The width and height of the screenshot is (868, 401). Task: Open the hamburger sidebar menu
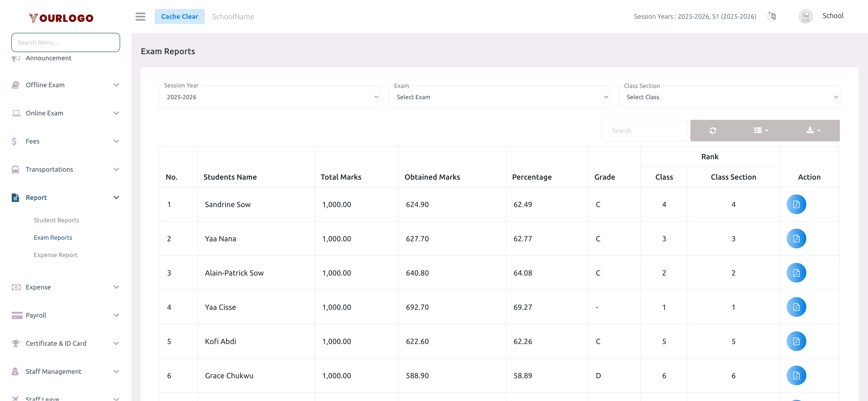[x=140, y=16]
